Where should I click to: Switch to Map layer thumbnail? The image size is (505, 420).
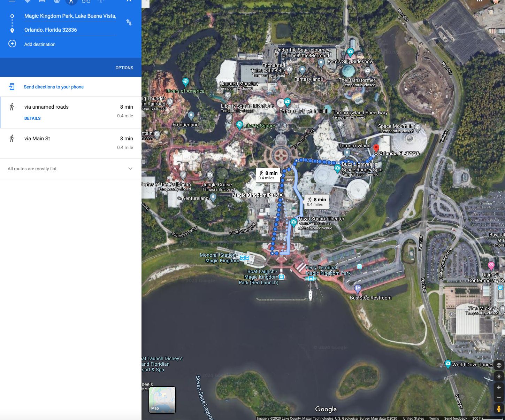162,400
